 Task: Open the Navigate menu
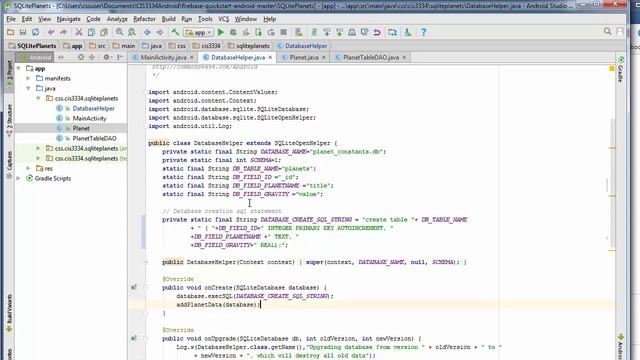click(68, 19)
